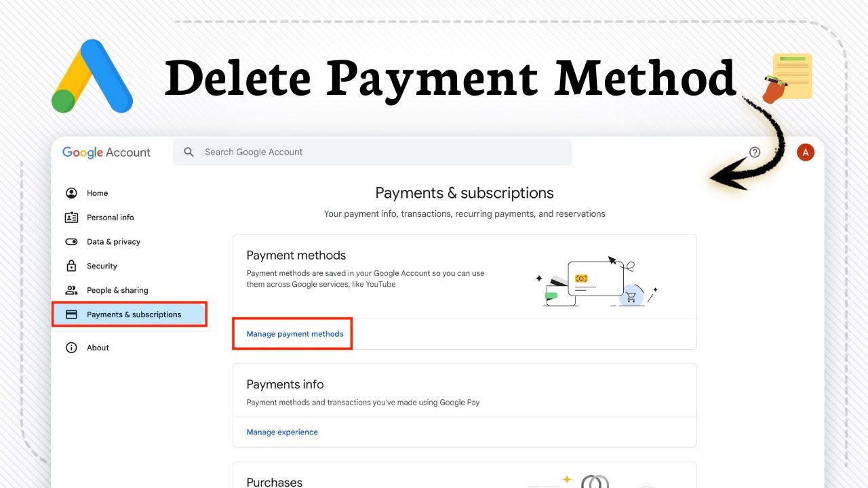Click the Personal info ID card icon

[x=71, y=218]
